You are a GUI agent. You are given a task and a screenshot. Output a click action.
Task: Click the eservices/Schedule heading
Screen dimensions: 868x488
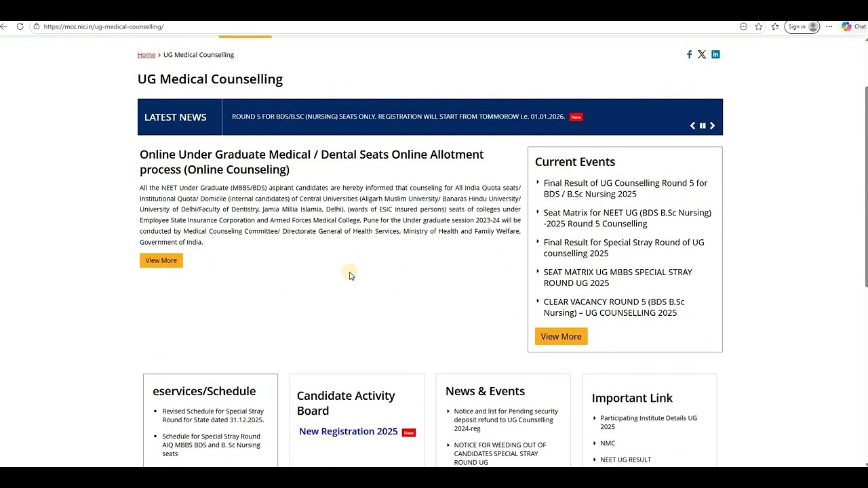pyautogui.click(x=204, y=391)
